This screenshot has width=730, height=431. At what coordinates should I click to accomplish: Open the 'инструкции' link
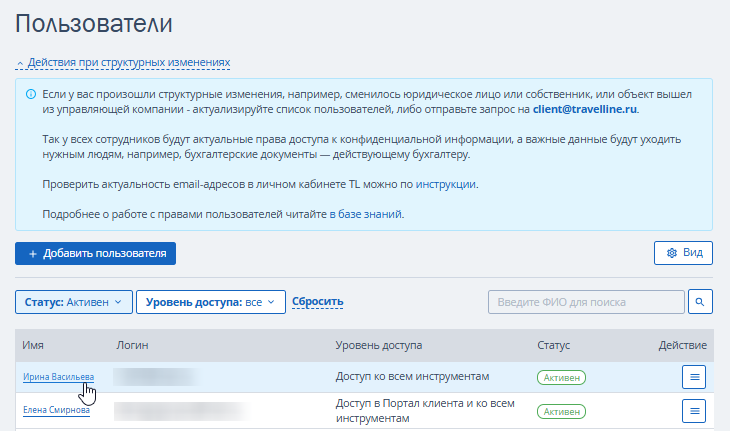[x=446, y=184]
